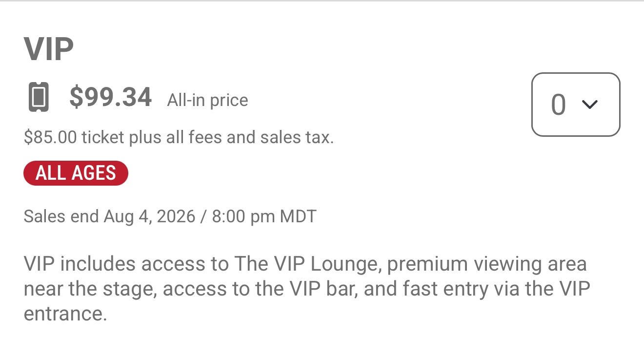Click the 0 value in quantity box
This screenshot has width=644, height=361.
558,105
